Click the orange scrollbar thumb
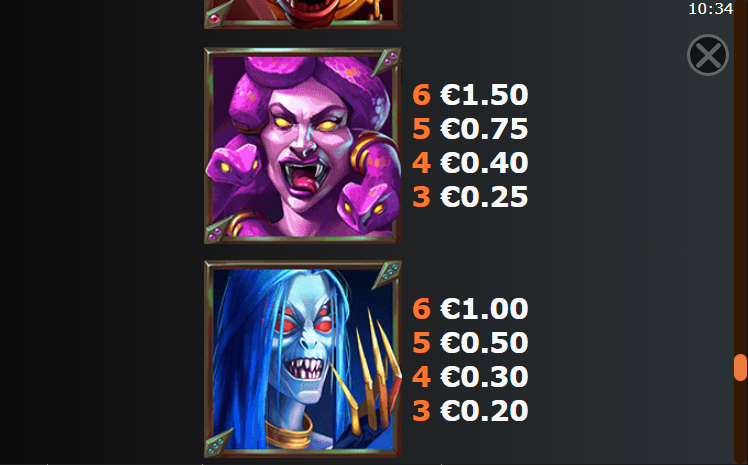748x465 pixels. 740,367
